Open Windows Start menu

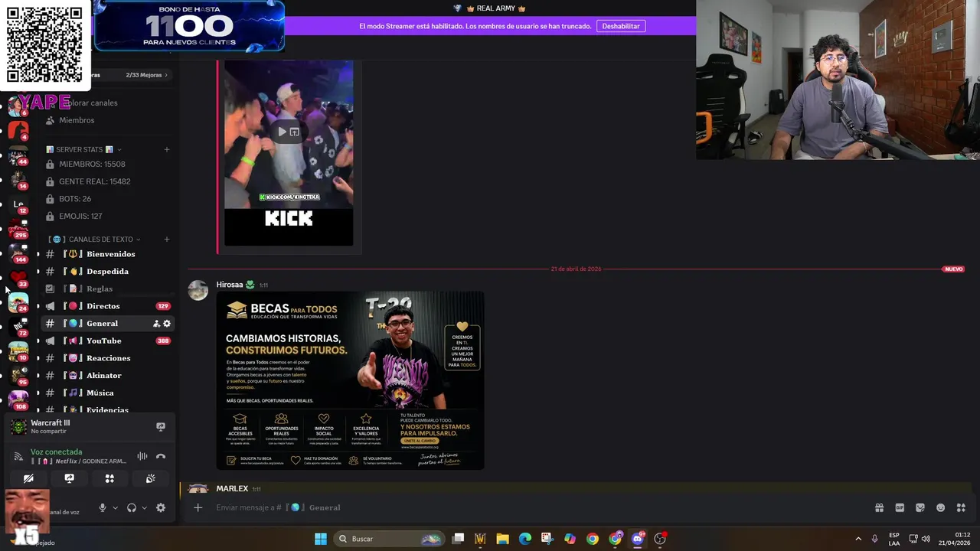tap(321, 539)
